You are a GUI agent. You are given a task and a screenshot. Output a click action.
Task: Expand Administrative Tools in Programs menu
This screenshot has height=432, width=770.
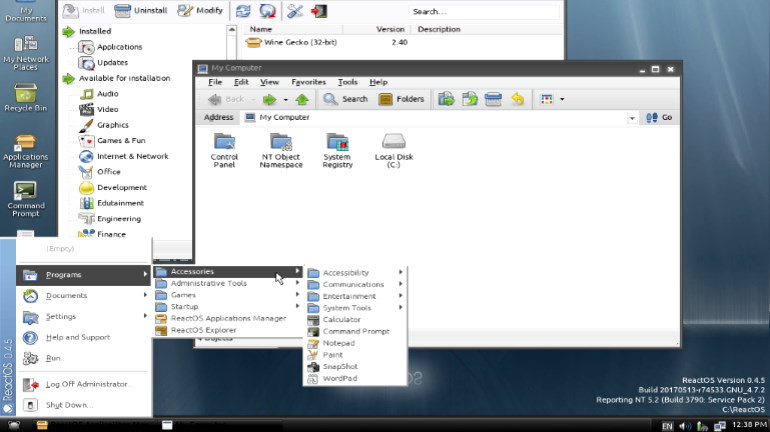pos(228,283)
